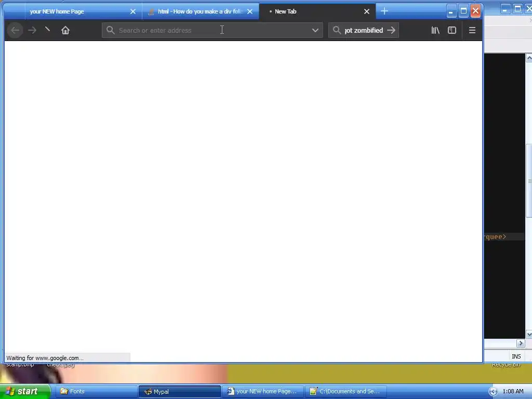Click the 'quee>' code line in editor
The image size is (532, 399).
click(496, 237)
